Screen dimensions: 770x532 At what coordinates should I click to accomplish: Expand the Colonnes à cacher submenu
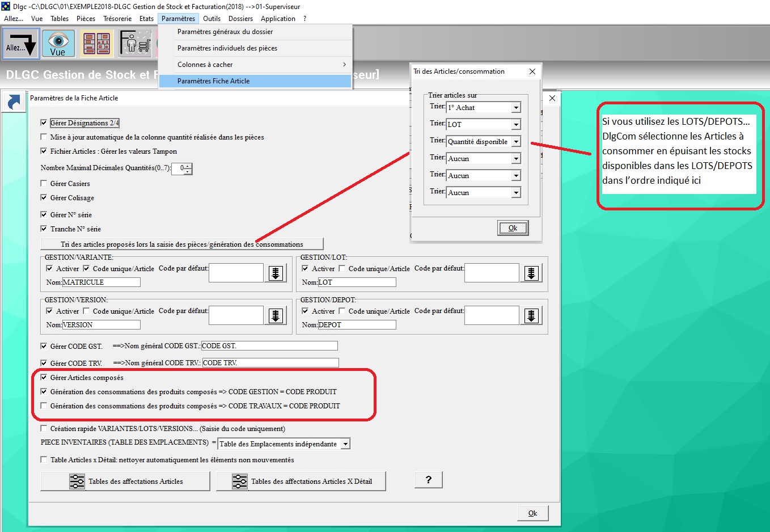(x=255, y=65)
